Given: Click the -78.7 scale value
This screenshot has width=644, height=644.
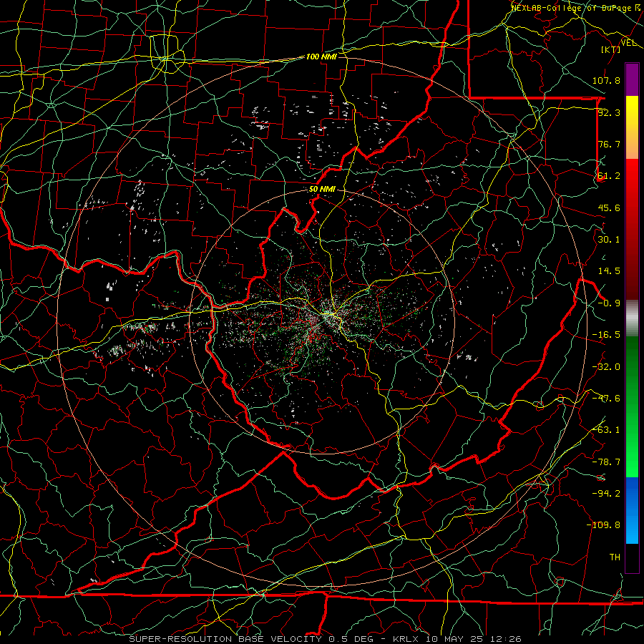Looking at the screenshot, I should pos(606,462).
